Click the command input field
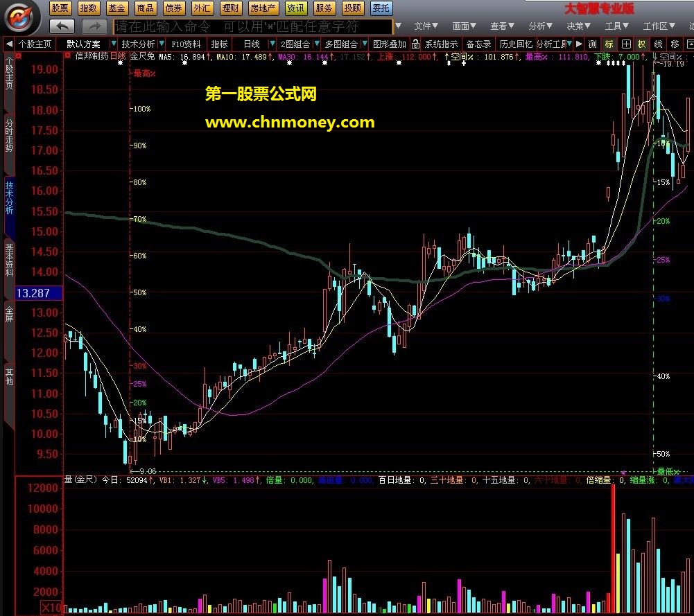 (x=253, y=26)
